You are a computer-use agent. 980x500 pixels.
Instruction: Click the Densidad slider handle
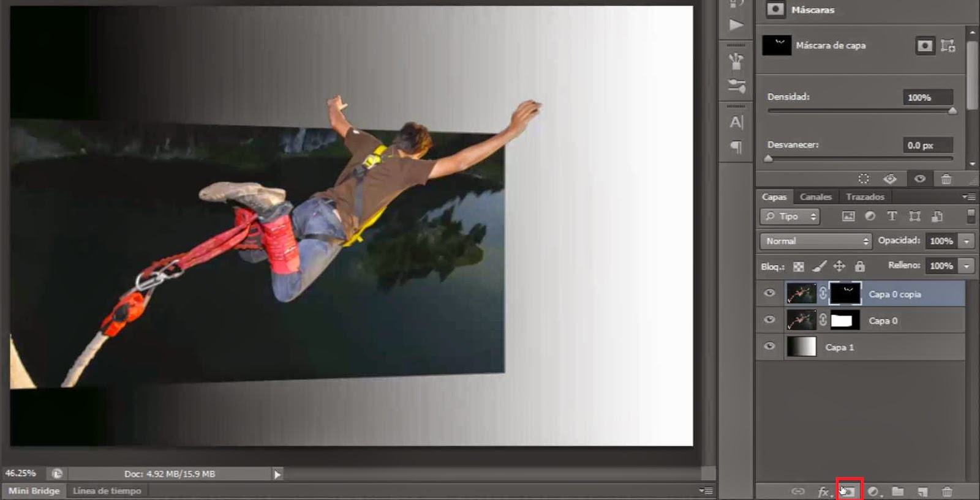[952, 111]
